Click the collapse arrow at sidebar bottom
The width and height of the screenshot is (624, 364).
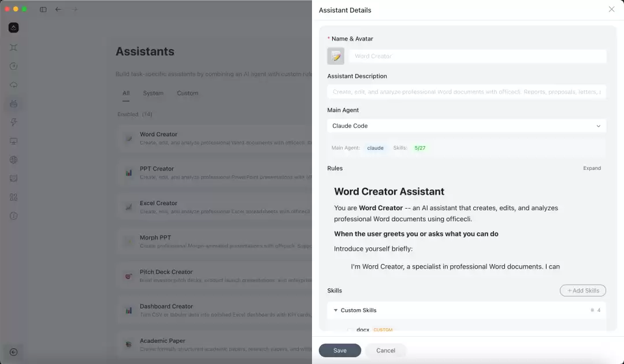[x=13, y=352]
